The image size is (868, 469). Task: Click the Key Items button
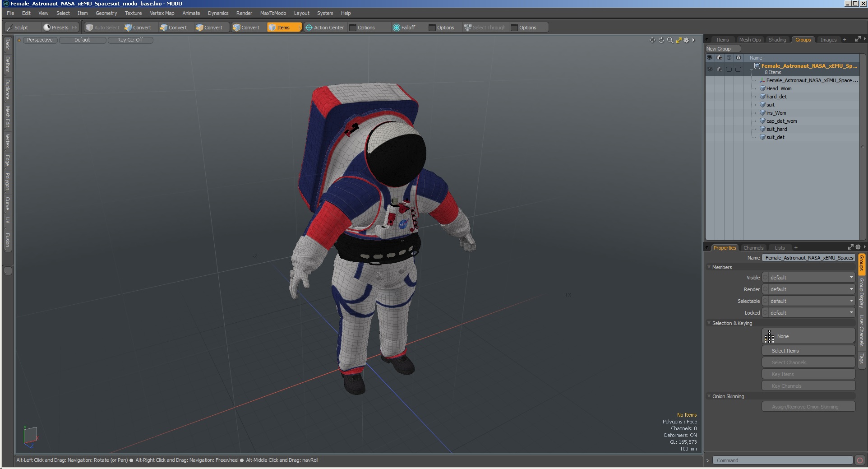(808, 374)
